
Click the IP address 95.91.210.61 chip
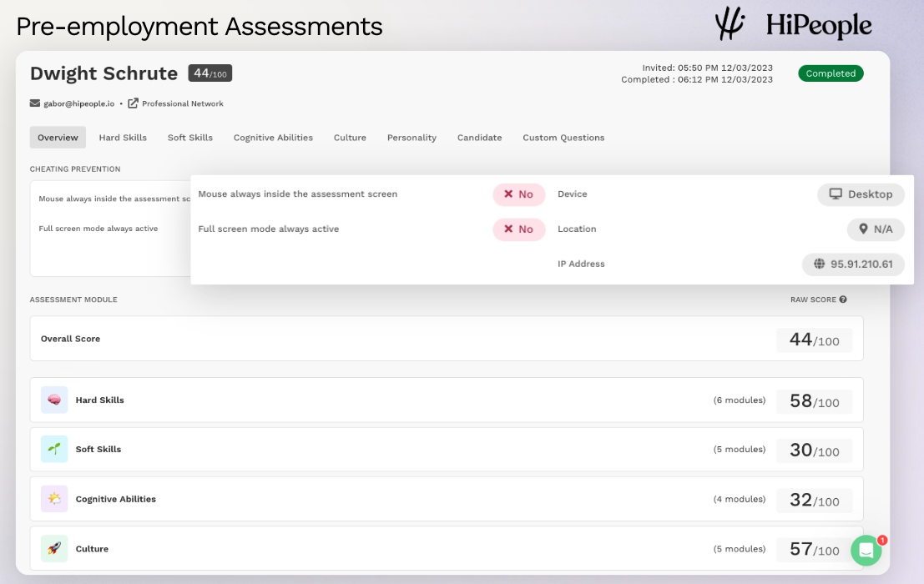point(853,264)
